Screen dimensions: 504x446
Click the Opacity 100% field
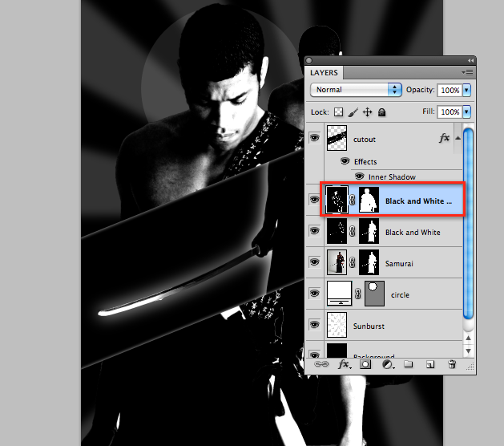(450, 90)
